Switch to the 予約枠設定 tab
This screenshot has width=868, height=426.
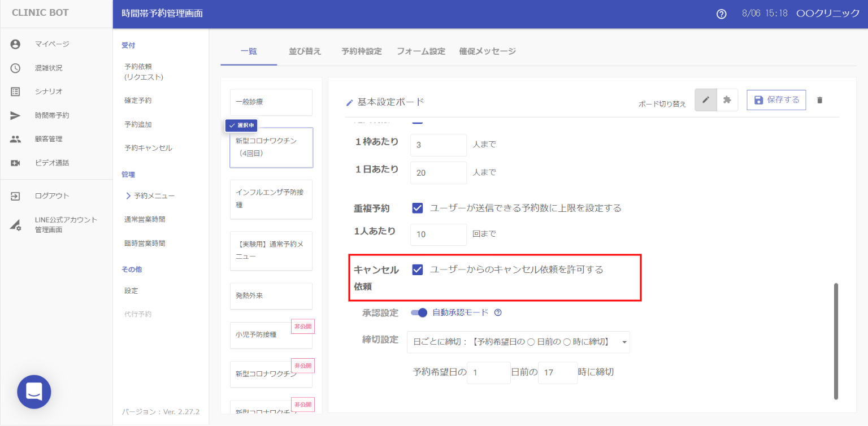361,51
